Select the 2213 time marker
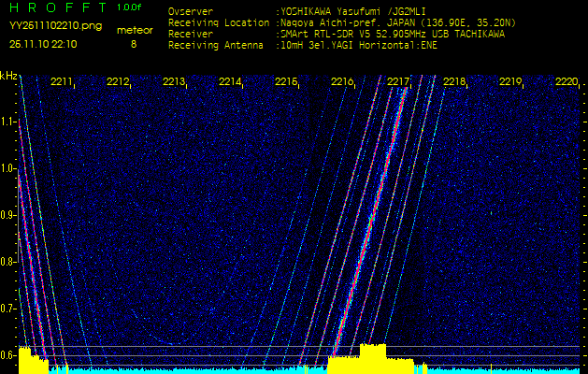Screen dimensions: 588x374 [x=174, y=82]
